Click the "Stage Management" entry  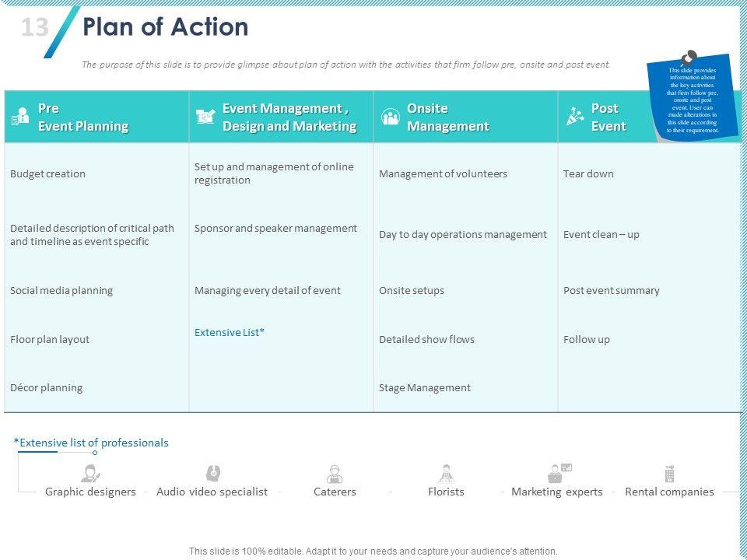(424, 387)
